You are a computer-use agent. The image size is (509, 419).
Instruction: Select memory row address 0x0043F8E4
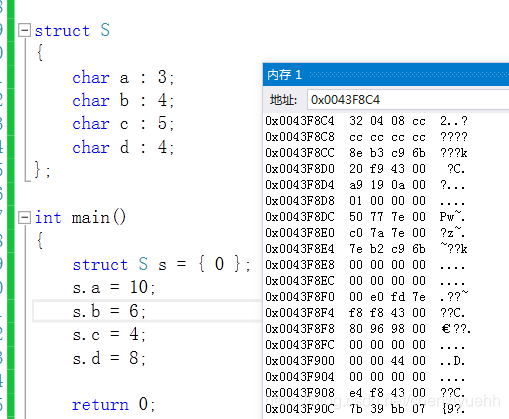pyautogui.click(x=300, y=249)
